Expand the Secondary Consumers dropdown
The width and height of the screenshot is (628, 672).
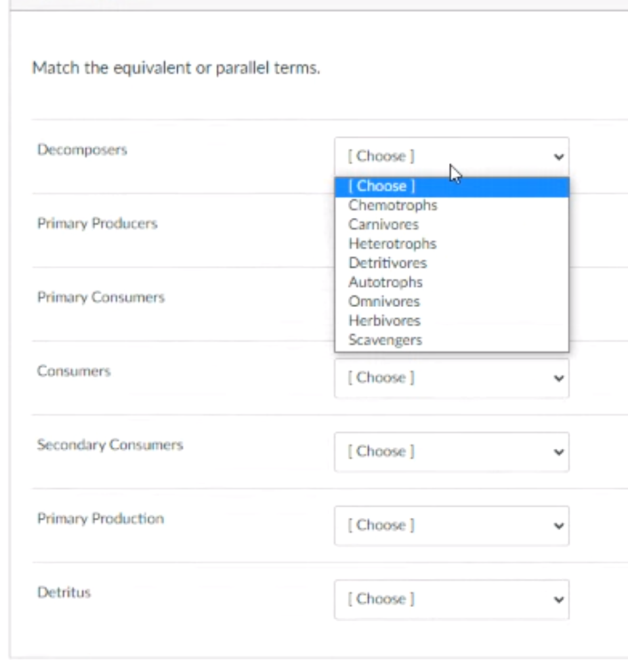click(x=451, y=451)
